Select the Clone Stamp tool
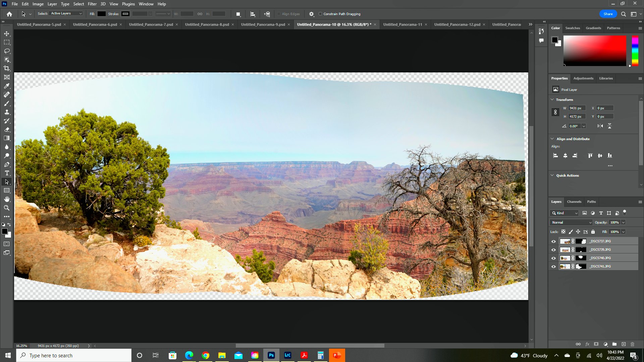The width and height of the screenshot is (644, 362). click(x=7, y=112)
